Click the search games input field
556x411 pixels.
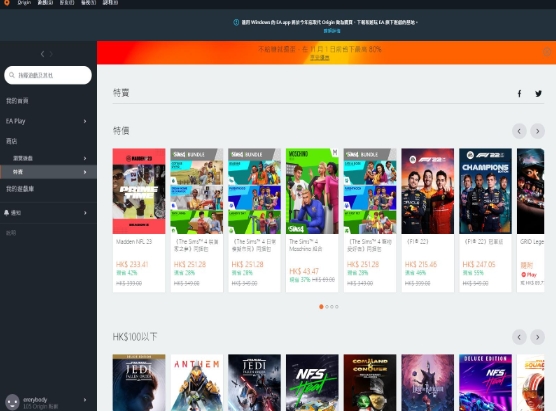point(48,75)
